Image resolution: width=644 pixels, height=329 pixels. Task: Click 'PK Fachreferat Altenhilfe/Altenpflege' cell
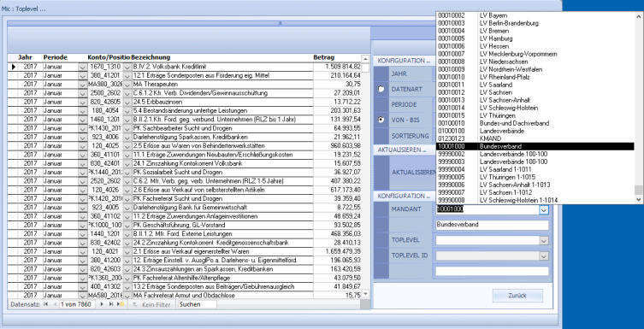(x=222, y=278)
